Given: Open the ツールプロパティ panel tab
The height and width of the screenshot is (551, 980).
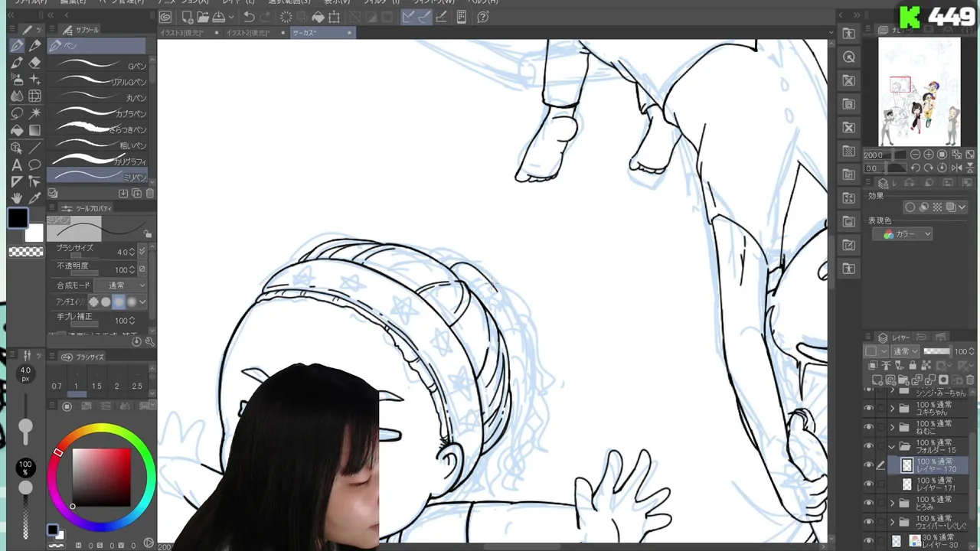Looking at the screenshot, I should click(87, 208).
